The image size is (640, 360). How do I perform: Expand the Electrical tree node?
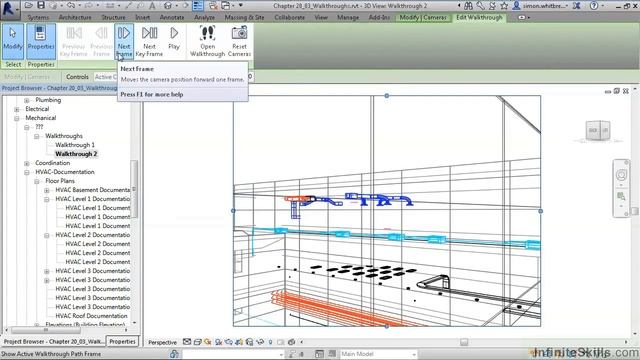pos(17,109)
